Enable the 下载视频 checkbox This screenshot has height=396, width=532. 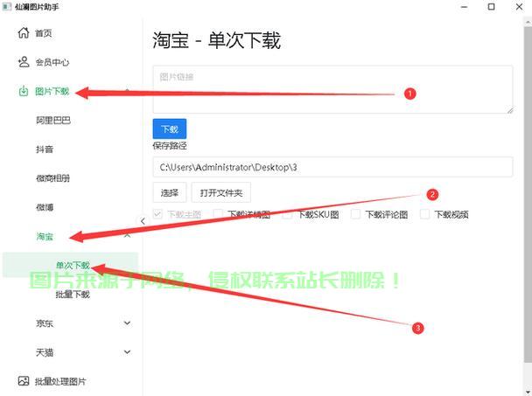[424, 214]
